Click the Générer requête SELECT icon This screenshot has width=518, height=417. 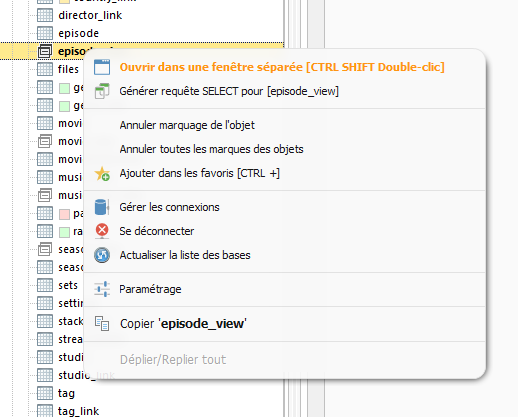point(102,91)
